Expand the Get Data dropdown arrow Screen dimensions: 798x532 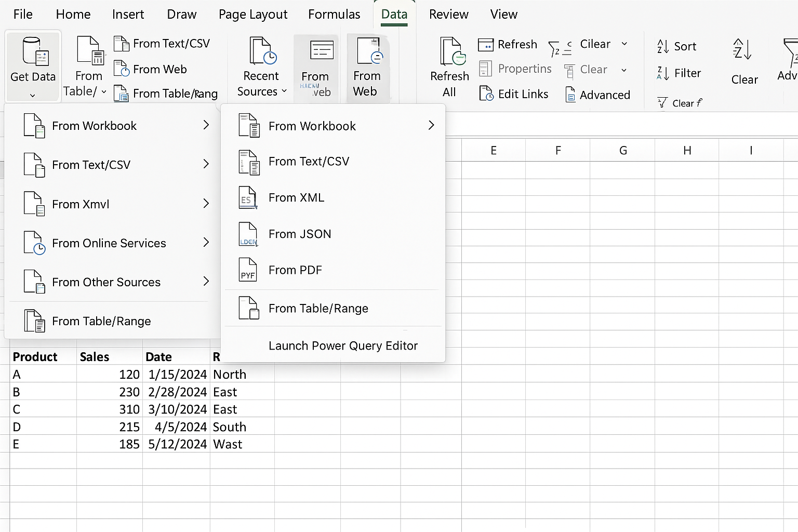(32, 96)
